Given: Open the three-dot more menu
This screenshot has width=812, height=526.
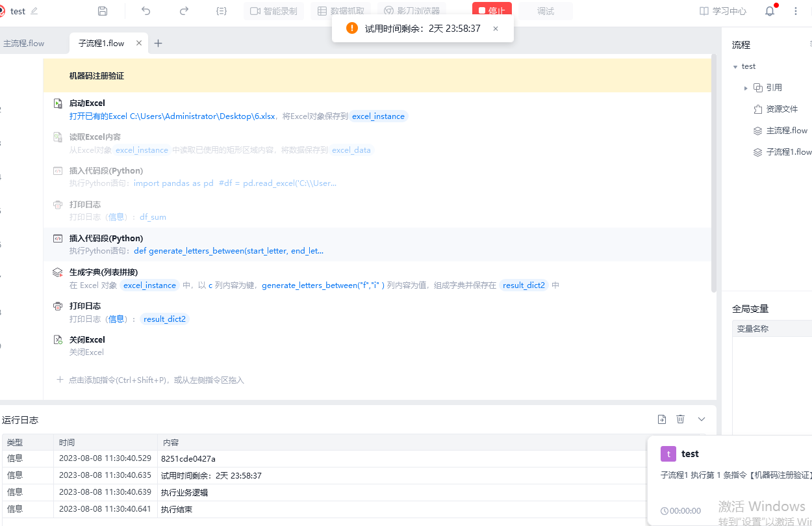Looking at the screenshot, I should click(796, 11).
